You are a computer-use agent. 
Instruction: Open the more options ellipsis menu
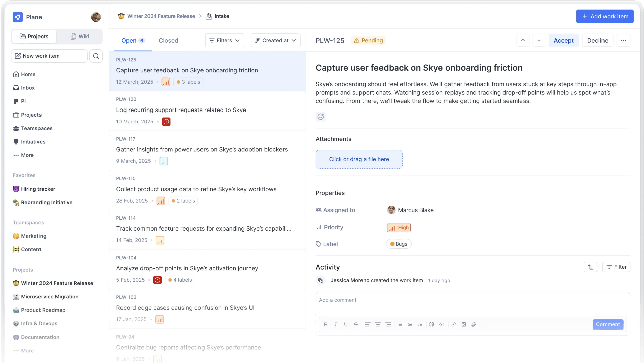click(x=623, y=40)
